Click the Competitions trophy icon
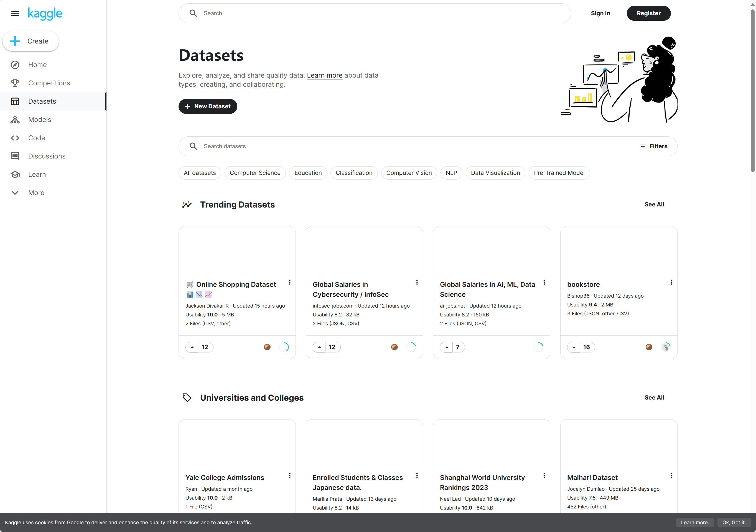Screen dimensions: 756x532 [15, 83]
